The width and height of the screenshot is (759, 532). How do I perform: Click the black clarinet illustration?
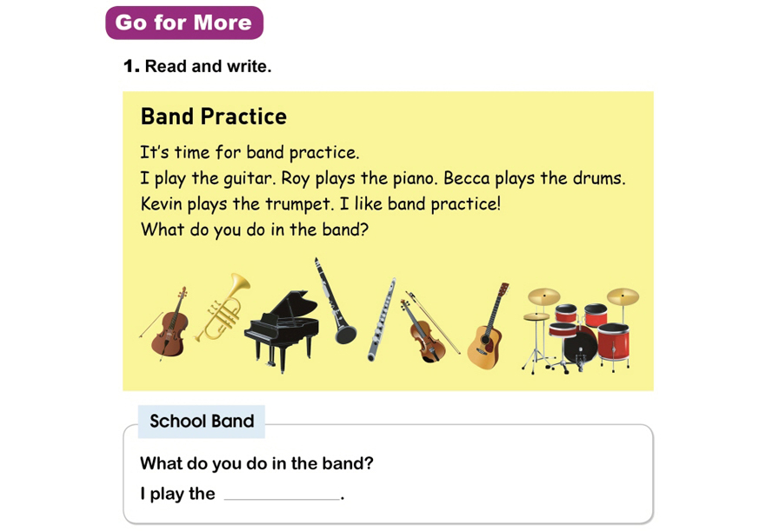tap(336, 302)
